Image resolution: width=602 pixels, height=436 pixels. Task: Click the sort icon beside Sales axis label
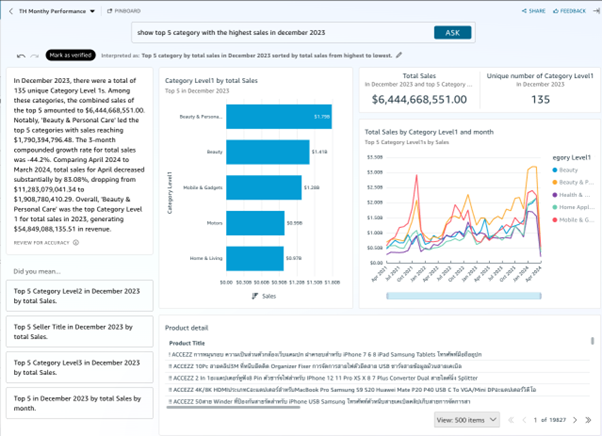pos(255,296)
